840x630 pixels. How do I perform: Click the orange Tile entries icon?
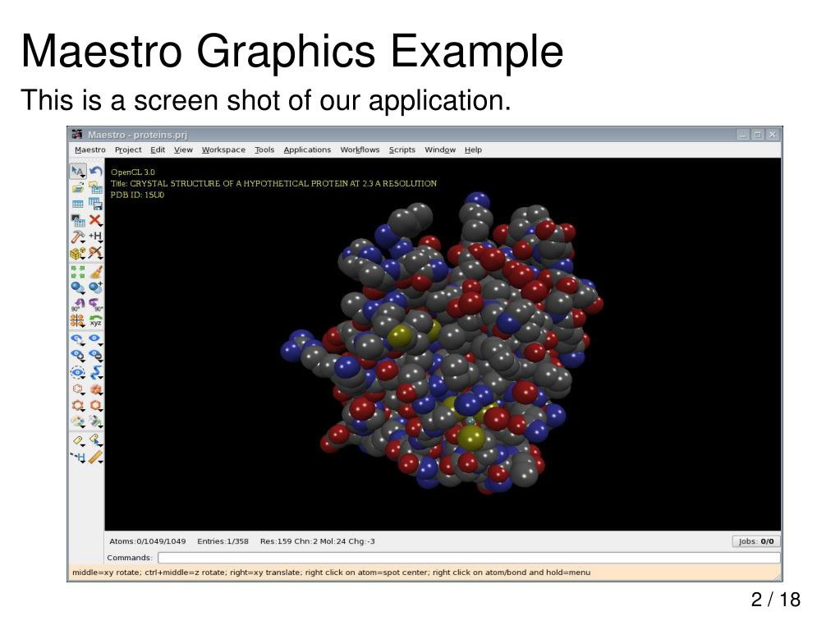tap(78, 320)
